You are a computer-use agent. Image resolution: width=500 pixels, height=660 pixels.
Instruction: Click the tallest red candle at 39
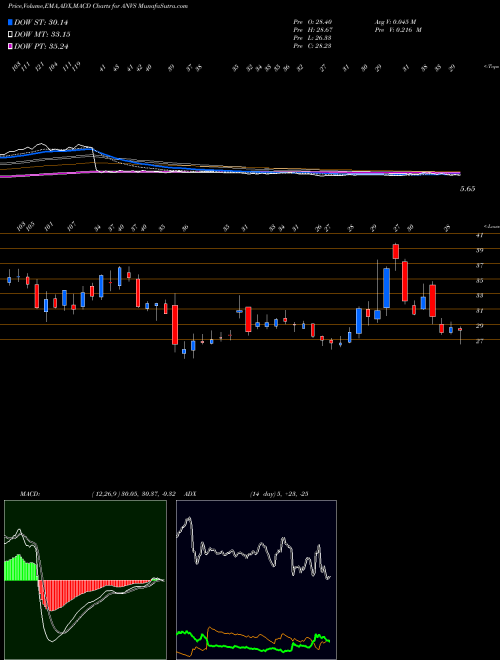pos(396,254)
